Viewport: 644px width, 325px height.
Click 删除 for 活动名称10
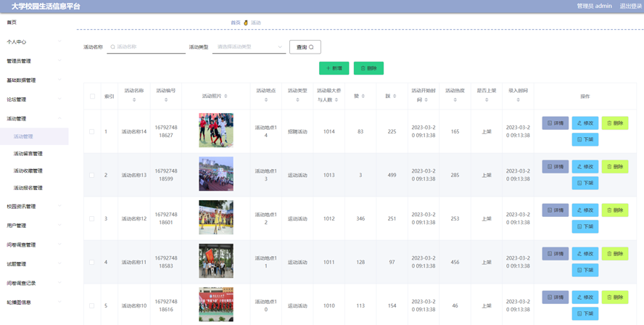[x=615, y=297]
